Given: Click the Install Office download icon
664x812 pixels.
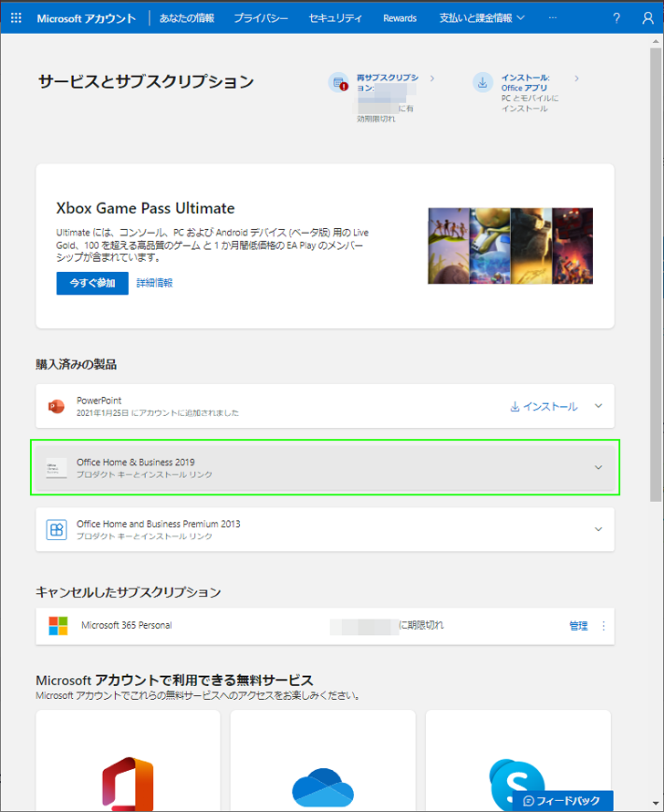Looking at the screenshot, I should (x=482, y=82).
